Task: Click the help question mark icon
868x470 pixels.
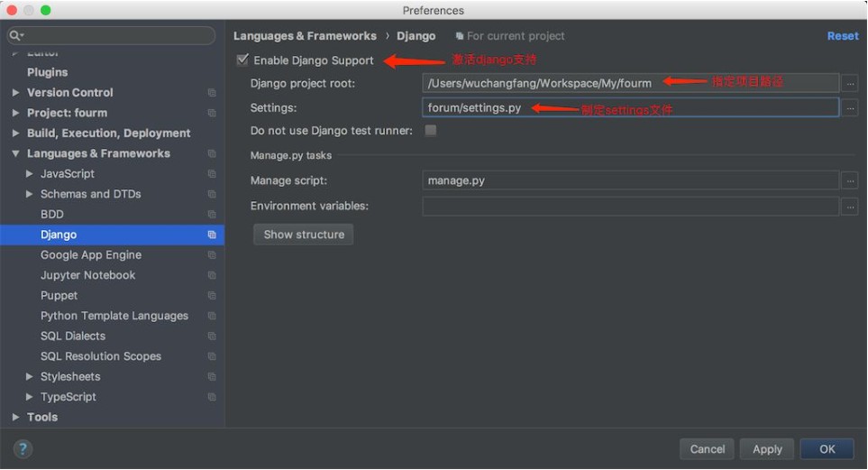Action: pyautogui.click(x=22, y=448)
